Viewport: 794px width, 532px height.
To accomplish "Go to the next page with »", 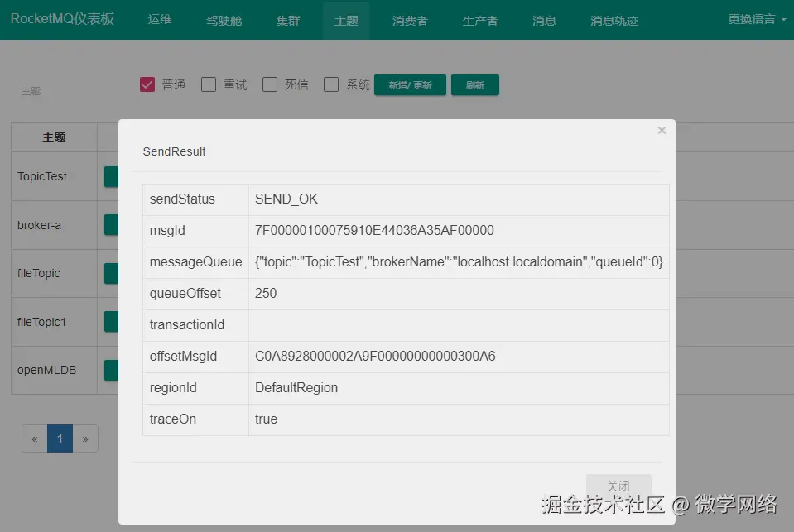I will tap(85, 439).
